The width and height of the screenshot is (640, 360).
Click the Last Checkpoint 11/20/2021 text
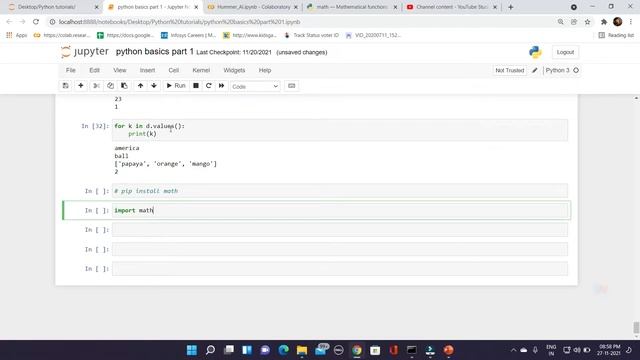pyautogui.click(x=234, y=52)
